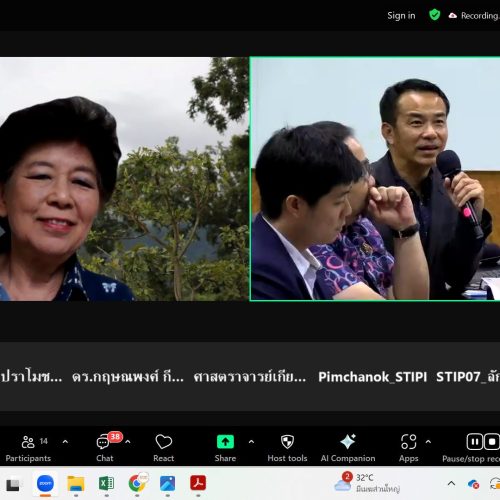Open the Participants panel
This screenshot has height=500, width=500.
coord(28,448)
